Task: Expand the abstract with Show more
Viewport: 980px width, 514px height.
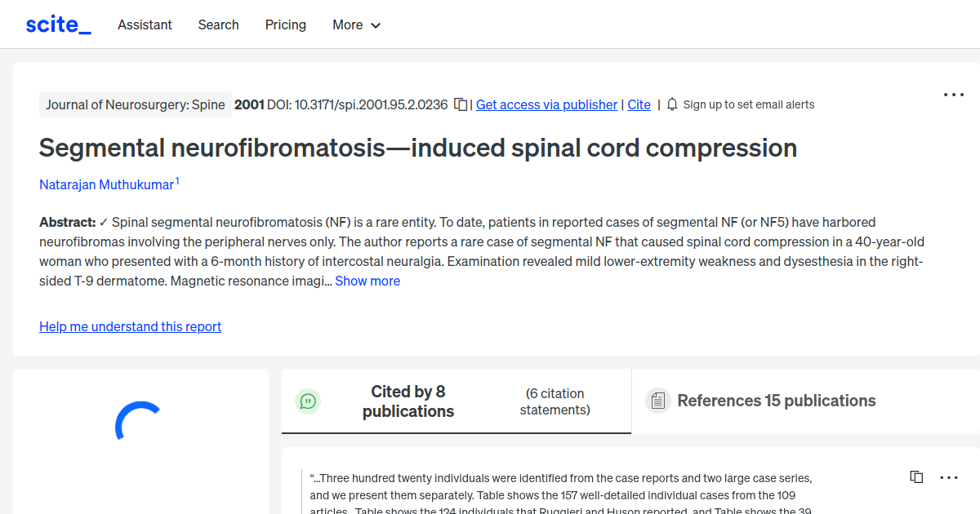Action: point(367,281)
